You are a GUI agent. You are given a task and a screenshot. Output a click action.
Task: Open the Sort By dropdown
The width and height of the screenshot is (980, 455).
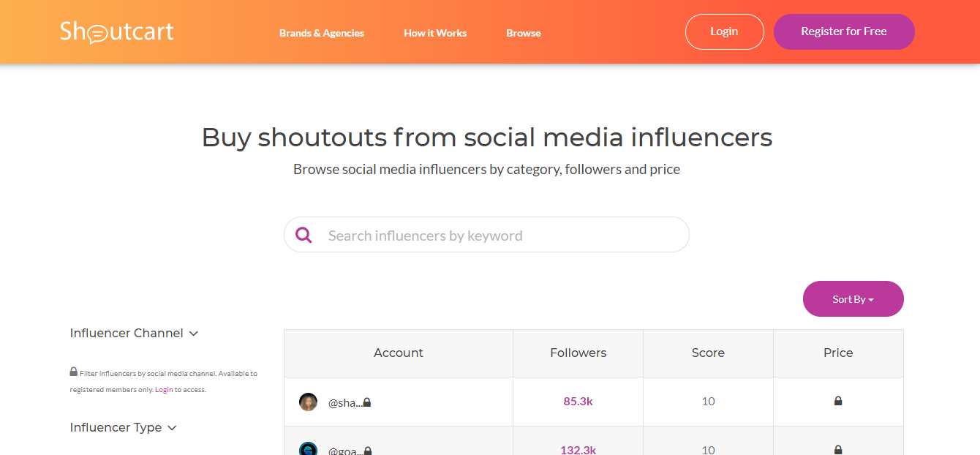(853, 298)
